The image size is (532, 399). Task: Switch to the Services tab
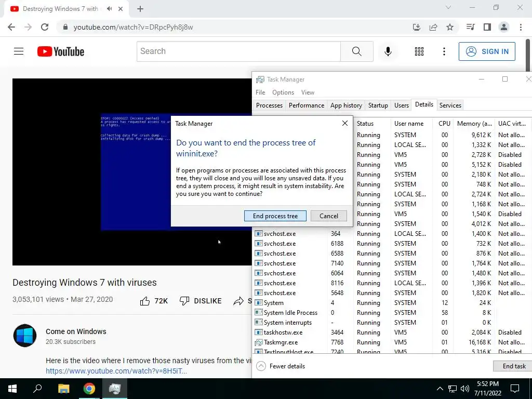(x=450, y=105)
